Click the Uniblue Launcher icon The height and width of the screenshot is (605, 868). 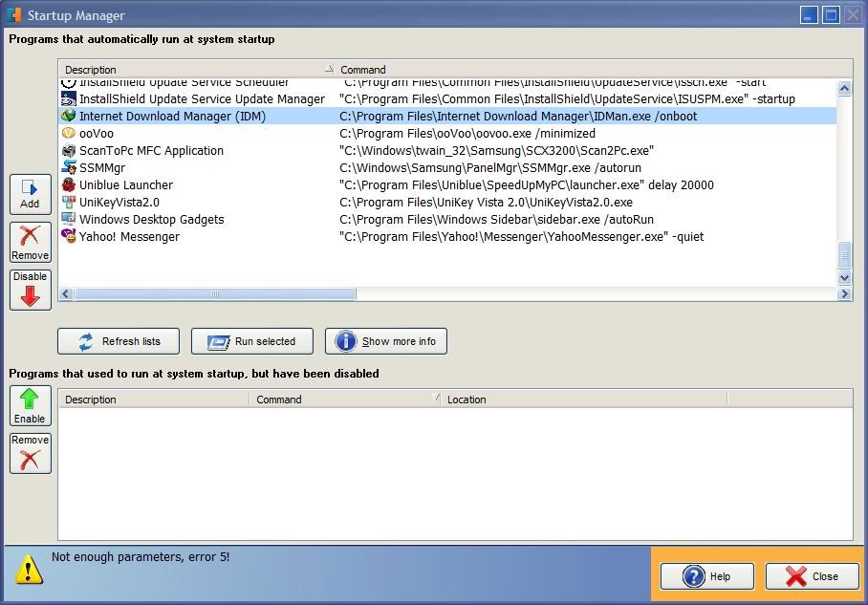[x=69, y=184]
